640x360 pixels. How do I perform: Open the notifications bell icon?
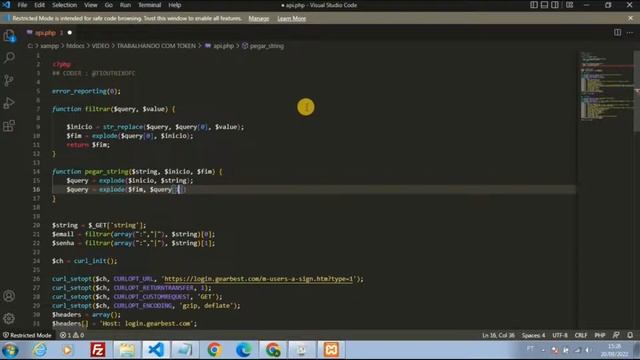tap(630, 335)
